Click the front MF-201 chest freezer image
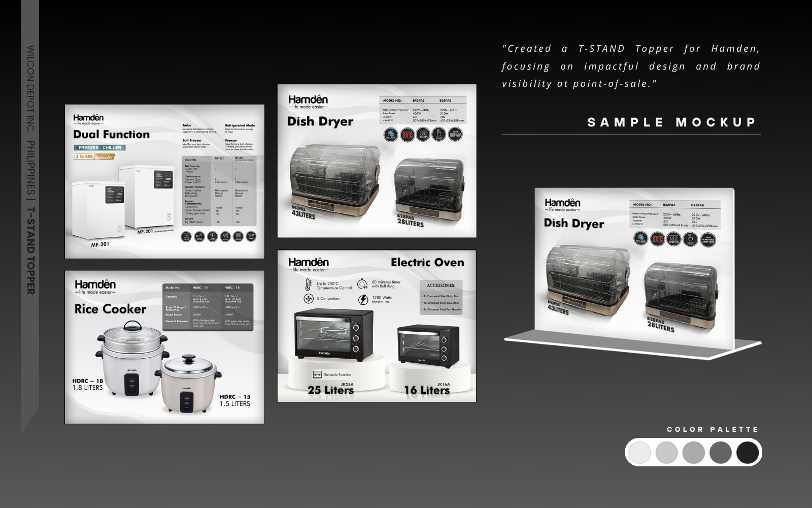This screenshot has width=812, height=508. [98, 211]
